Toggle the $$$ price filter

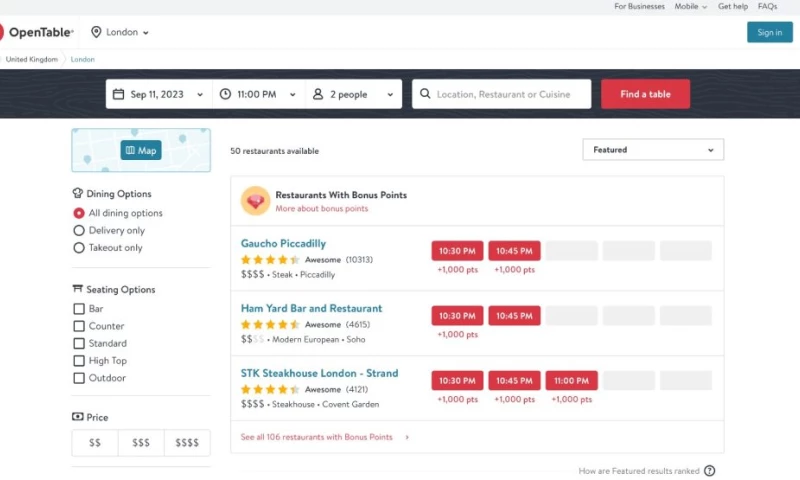click(141, 443)
